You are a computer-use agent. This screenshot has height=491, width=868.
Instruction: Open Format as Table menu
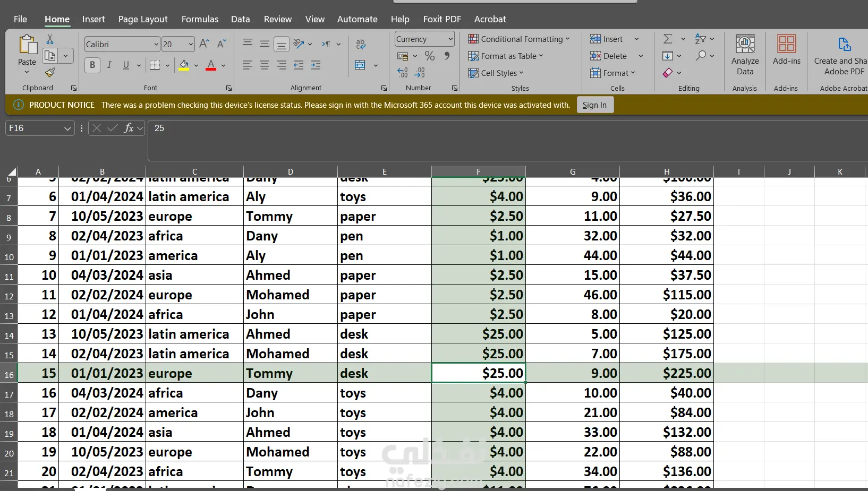click(x=506, y=56)
